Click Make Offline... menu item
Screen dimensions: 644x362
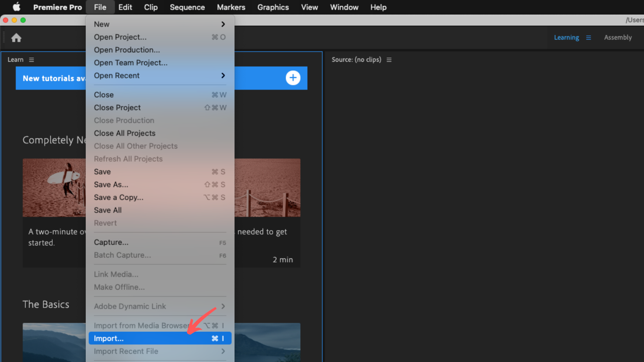160,287
